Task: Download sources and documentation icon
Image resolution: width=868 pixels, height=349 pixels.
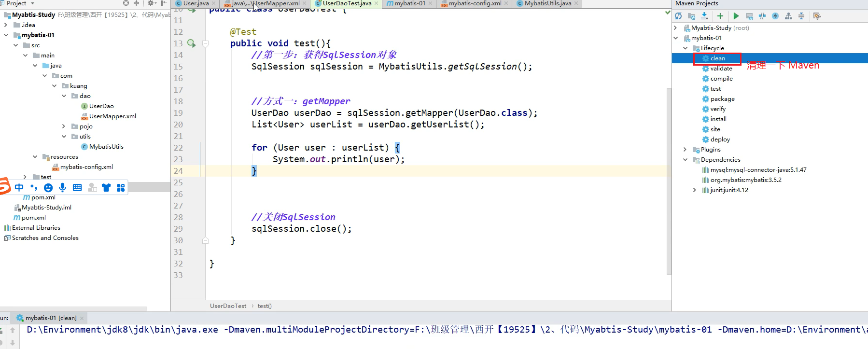Action: click(704, 16)
